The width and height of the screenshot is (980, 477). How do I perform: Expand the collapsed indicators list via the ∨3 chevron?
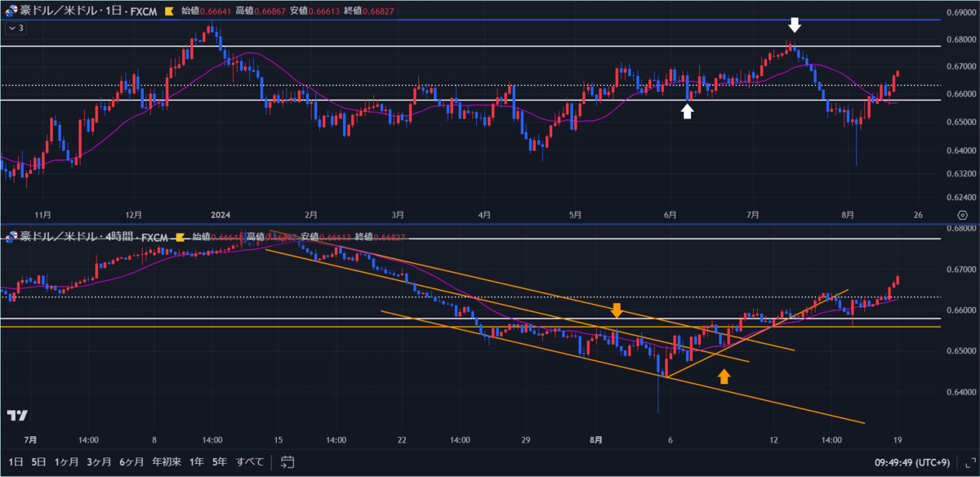(x=18, y=27)
